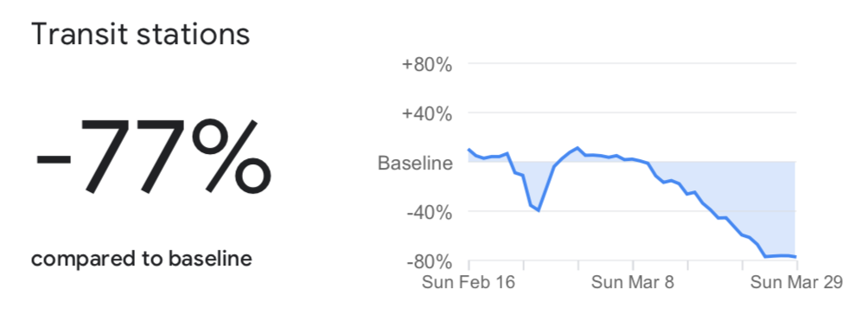This screenshot has width=868, height=327.
Task: Click the +40% horizontal gridline
Action: [632, 112]
